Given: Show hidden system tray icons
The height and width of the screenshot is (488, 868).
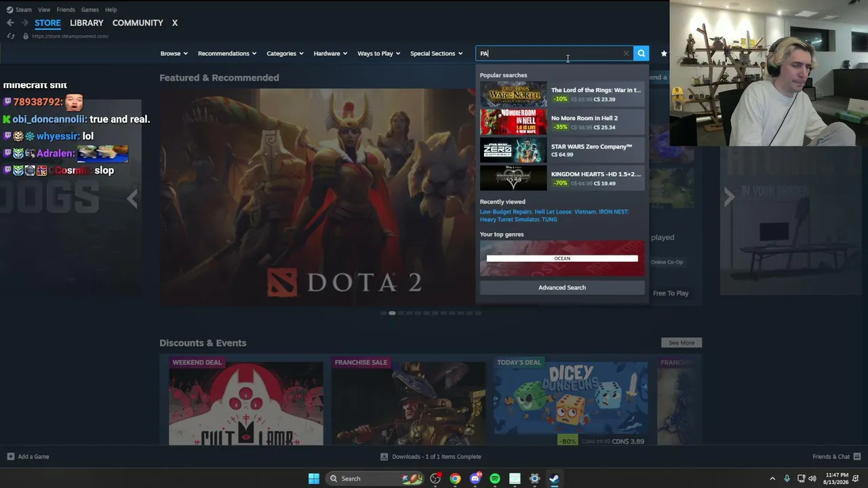Looking at the screenshot, I should [772, 479].
